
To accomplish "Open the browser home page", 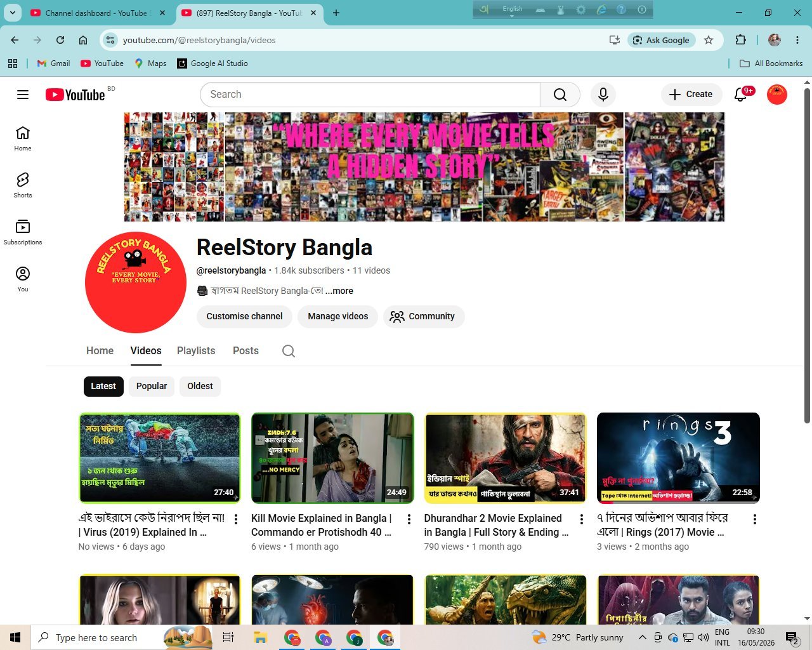I will (83, 40).
